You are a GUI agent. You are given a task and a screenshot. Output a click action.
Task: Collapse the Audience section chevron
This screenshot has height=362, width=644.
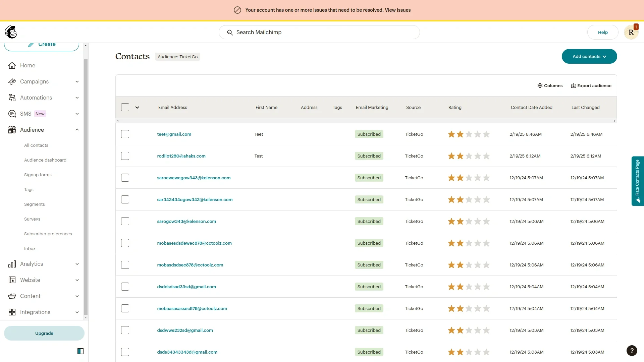[77, 130]
